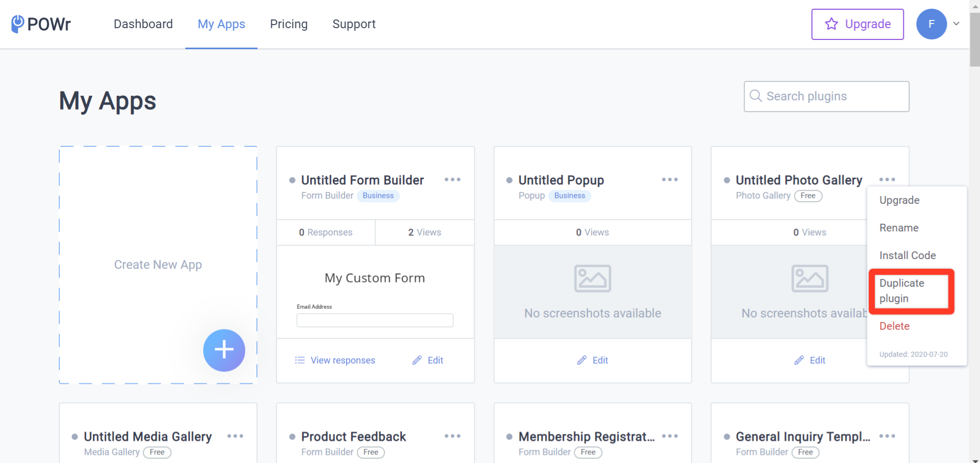This screenshot has height=463, width=980.
Task: Click the pencil Edit icon on Form Builder card
Action: tap(417, 360)
